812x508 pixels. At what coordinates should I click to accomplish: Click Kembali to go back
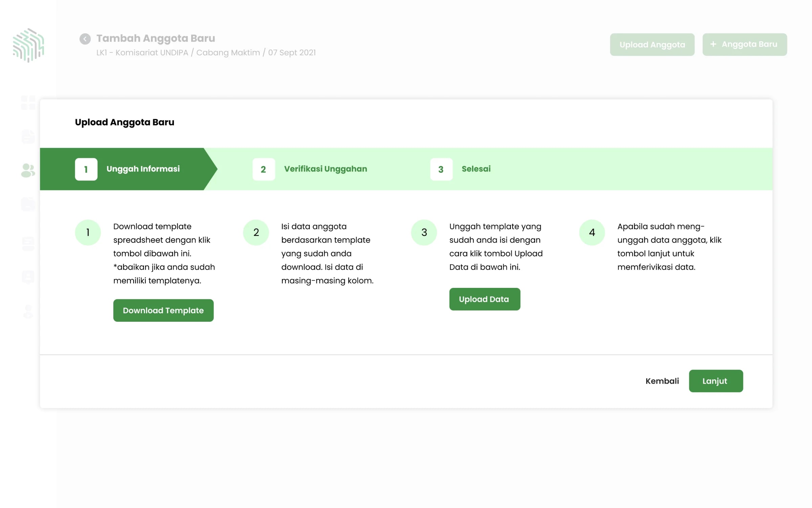click(662, 381)
